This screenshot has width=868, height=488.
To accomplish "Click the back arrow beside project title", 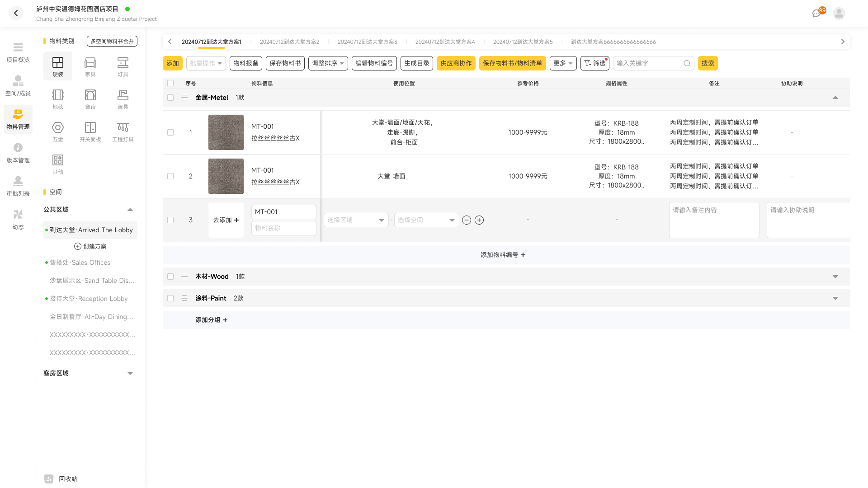I will pos(16,14).
